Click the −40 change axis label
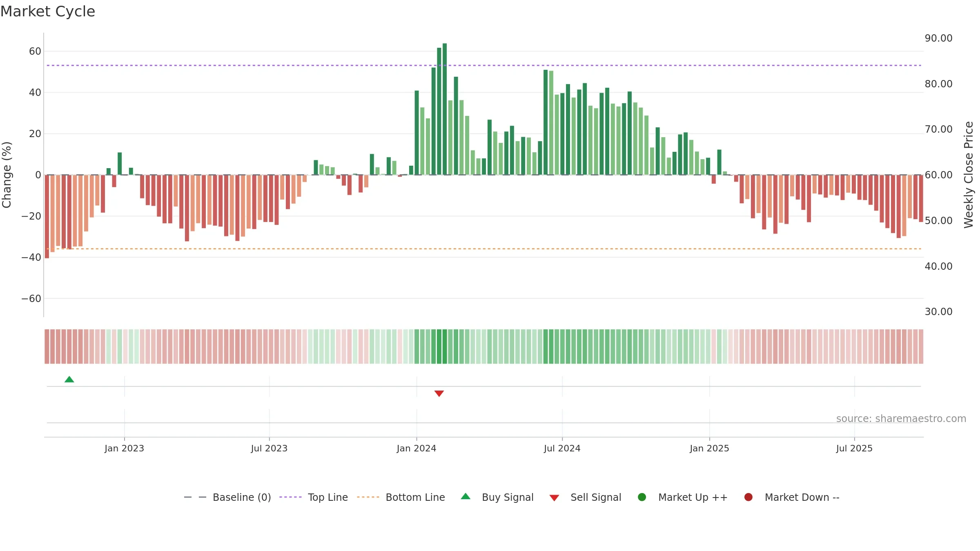This screenshot has height=551, width=980. (31, 258)
